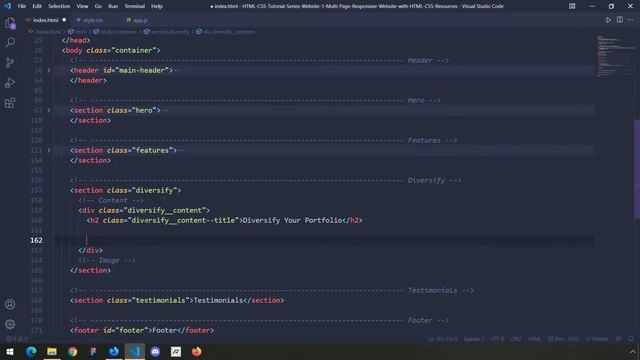Show hidden system tray icons chevron

pyautogui.click(x=633, y=351)
